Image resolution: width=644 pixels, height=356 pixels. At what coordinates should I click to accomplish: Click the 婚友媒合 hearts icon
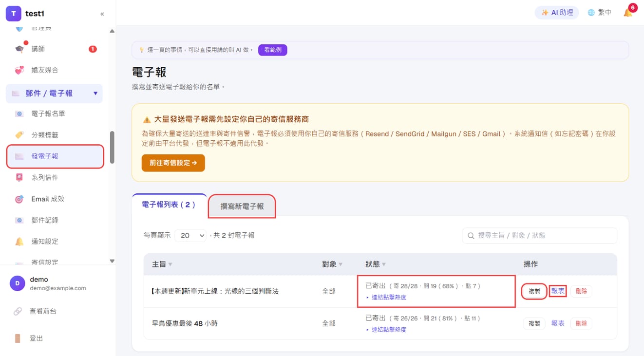19,70
